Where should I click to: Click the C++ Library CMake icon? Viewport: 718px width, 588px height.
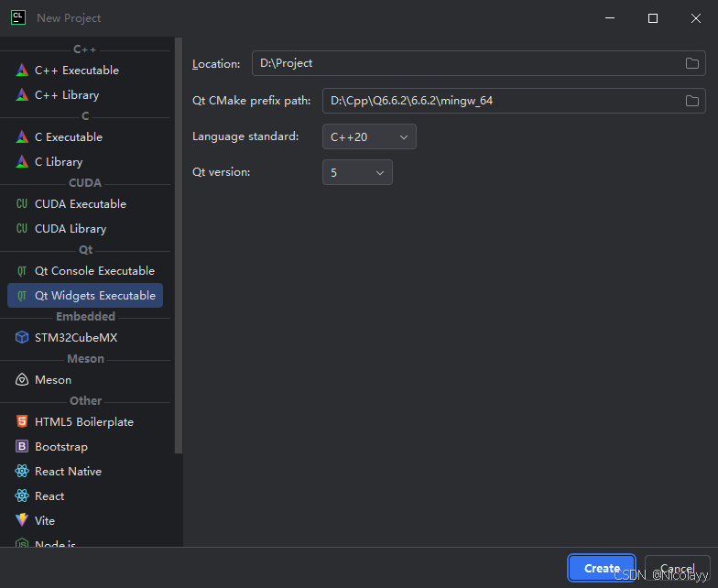pos(22,95)
